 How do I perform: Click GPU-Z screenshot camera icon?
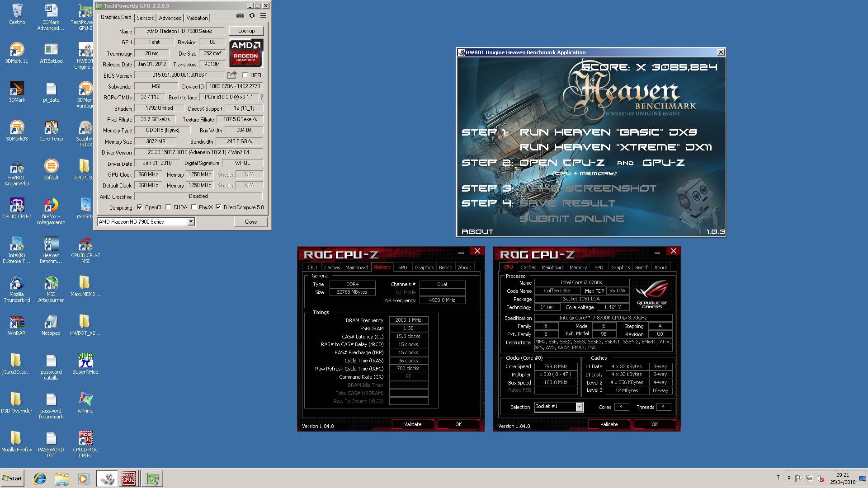point(240,16)
